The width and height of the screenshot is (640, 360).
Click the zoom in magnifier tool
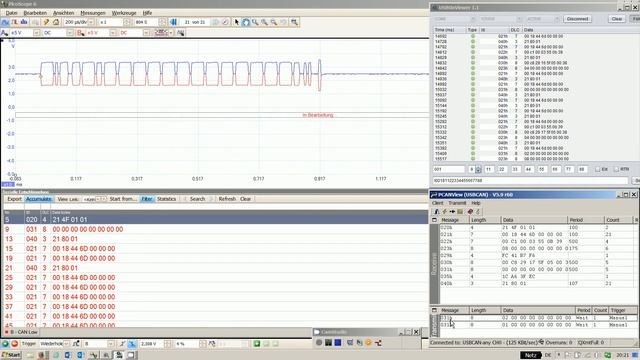[x=264, y=22]
